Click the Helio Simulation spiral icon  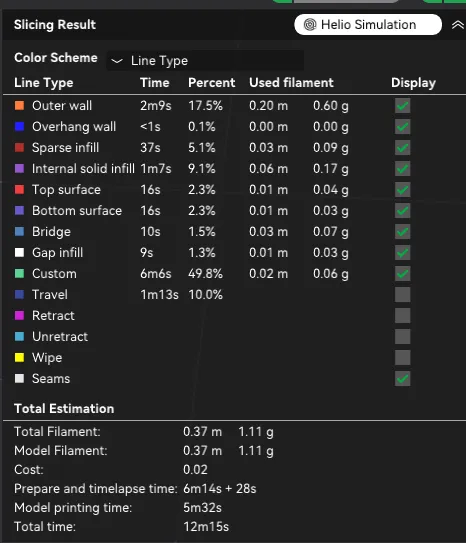point(310,25)
